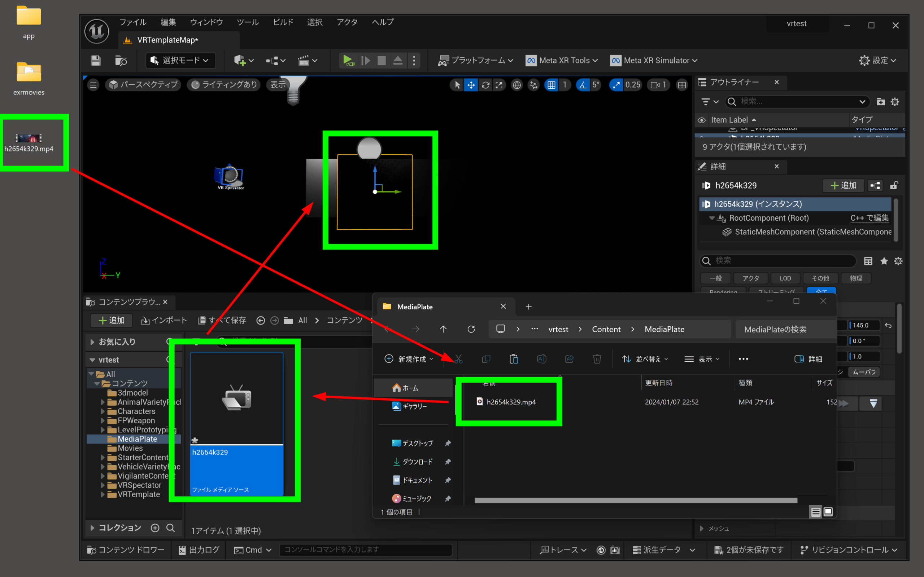The height and width of the screenshot is (577, 924).
Task: Select the translate gizmo tool
Action: (471, 85)
